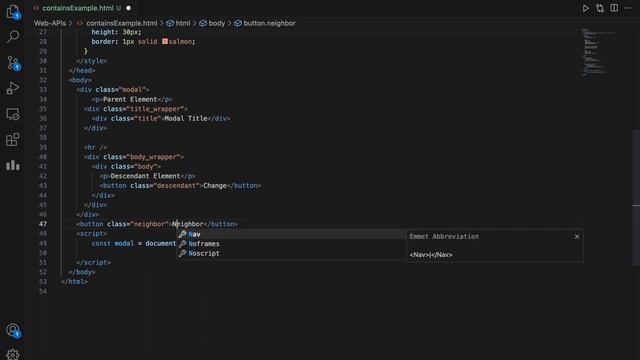Close the unsaved containsExample.html tab dot
The height and width of the screenshot is (360, 640).
[x=129, y=8]
